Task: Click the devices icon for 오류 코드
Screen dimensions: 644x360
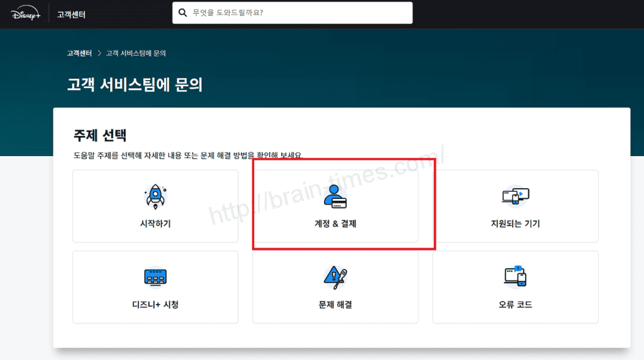Action: pyautogui.click(x=515, y=277)
